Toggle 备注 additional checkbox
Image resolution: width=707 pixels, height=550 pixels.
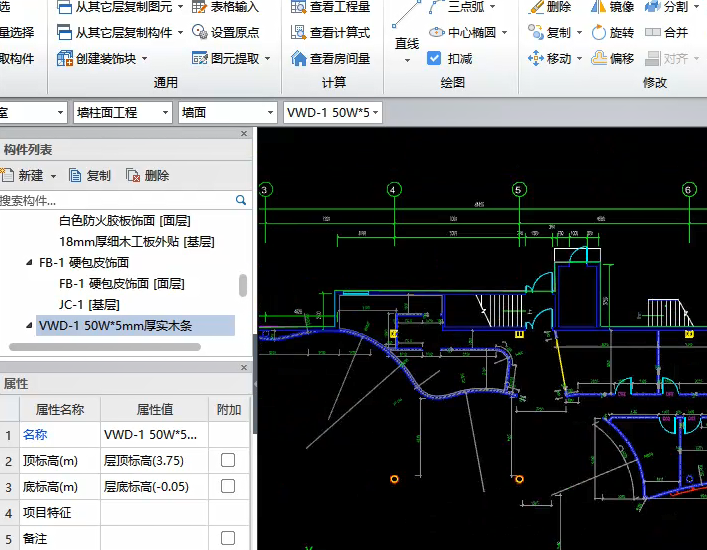coord(228,538)
